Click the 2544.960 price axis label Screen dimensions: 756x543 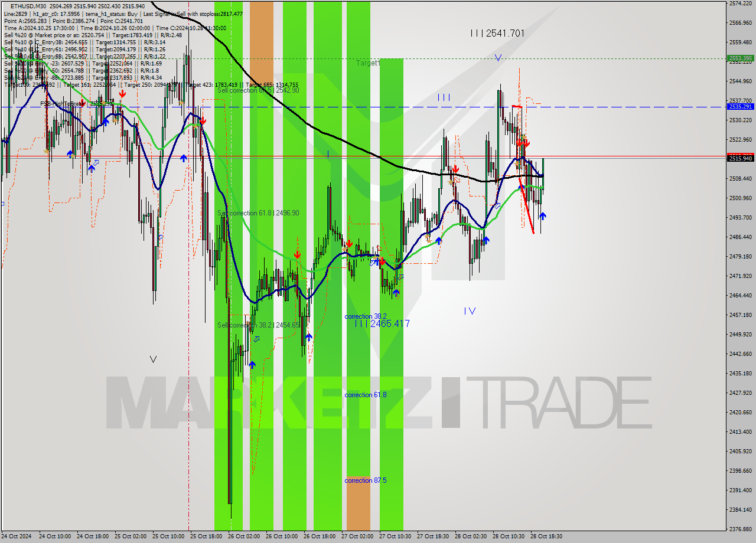[x=741, y=81]
